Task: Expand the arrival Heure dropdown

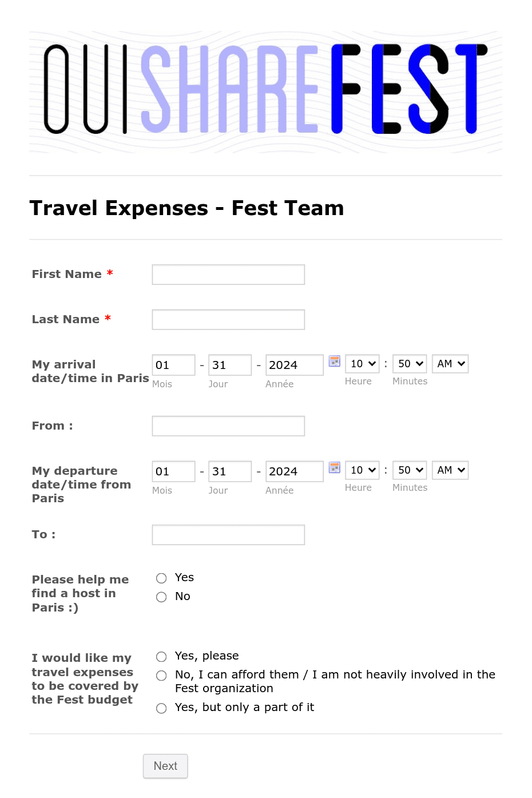Action: (x=362, y=364)
